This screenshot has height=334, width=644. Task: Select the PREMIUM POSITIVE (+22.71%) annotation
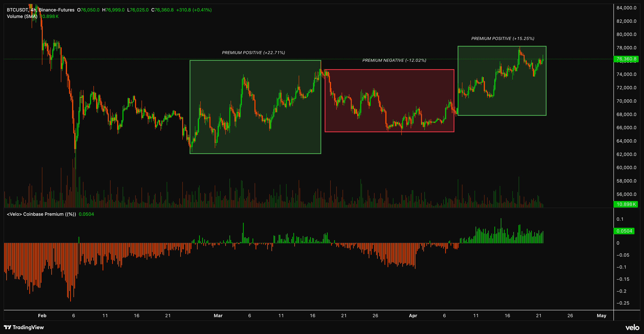click(253, 53)
